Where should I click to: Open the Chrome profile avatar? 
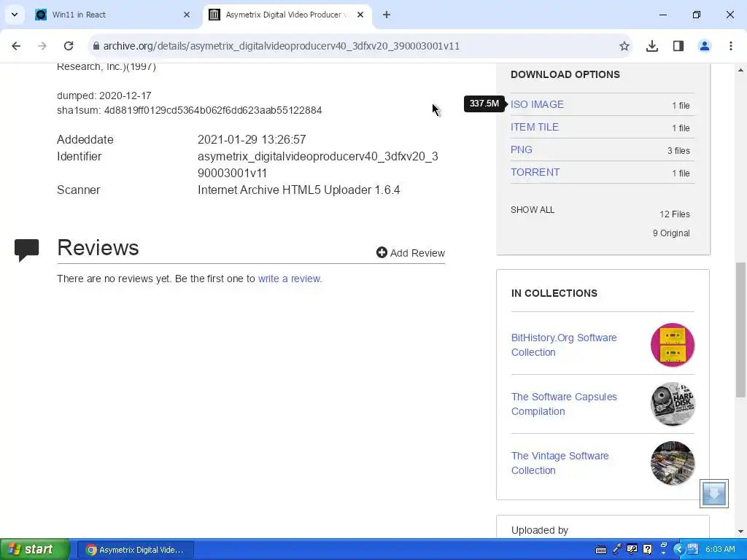click(705, 46)
